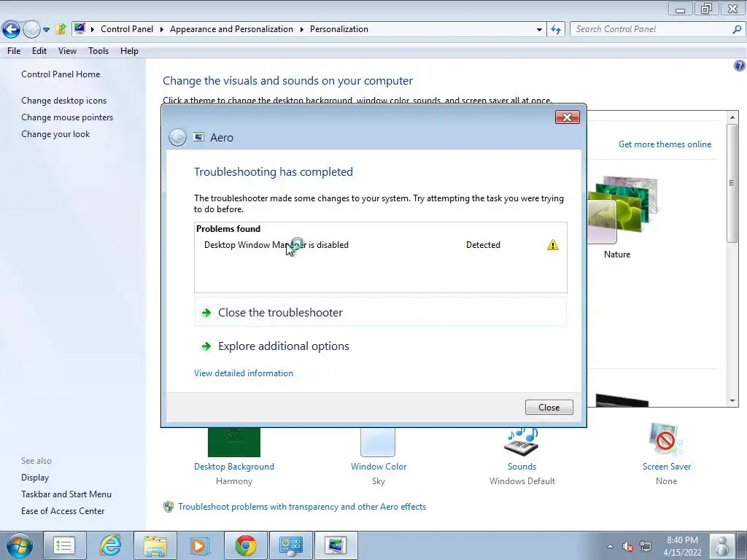
Task: Click the Window Color Sky swatch
Action: tap(378, 442)
